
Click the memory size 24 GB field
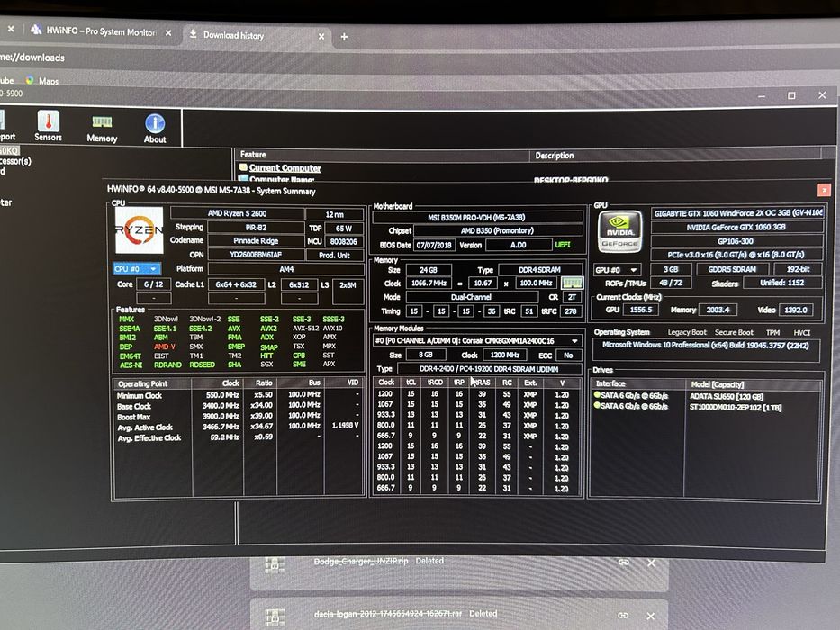point(428,269)
